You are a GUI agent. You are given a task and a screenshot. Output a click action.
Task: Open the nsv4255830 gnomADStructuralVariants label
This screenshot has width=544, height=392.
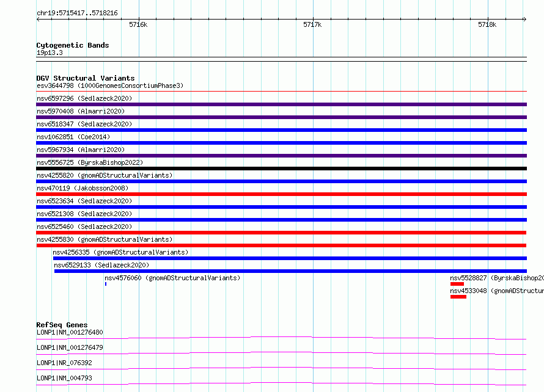coord(105,239)
